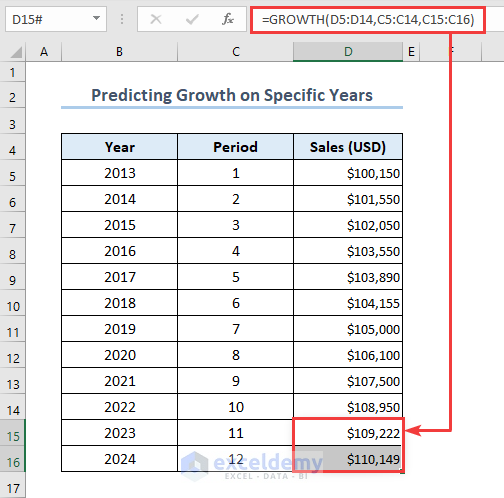Image resolution: width=504 pixels, height=498 pixels.
Task: Select the sales cell $103,890
Action: coord(348,277)
